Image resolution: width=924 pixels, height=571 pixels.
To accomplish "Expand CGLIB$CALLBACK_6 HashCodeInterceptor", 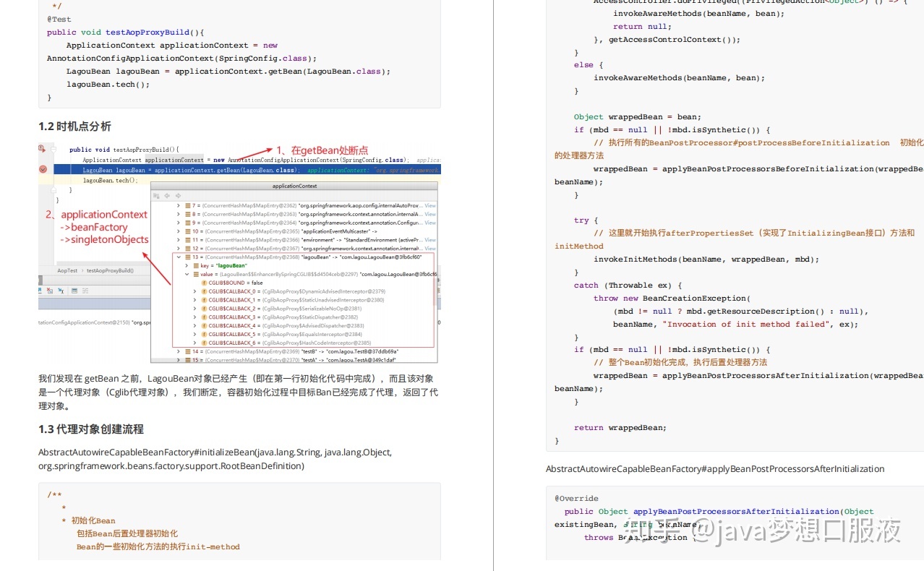I will coord(194,343).
